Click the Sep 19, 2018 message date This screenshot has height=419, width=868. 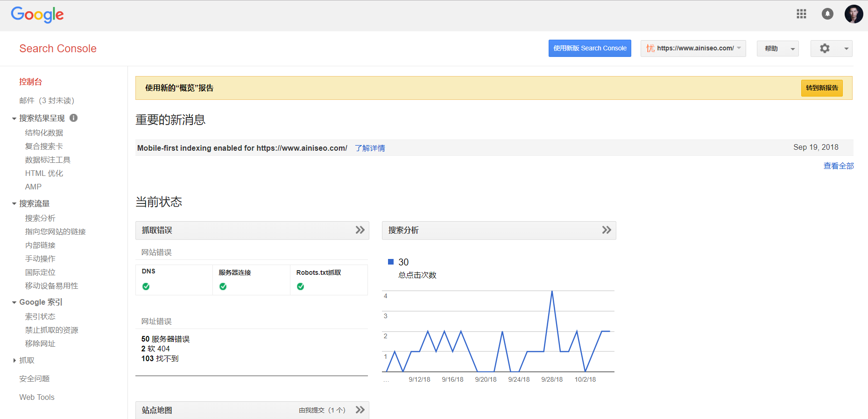(x=816, y=147)
